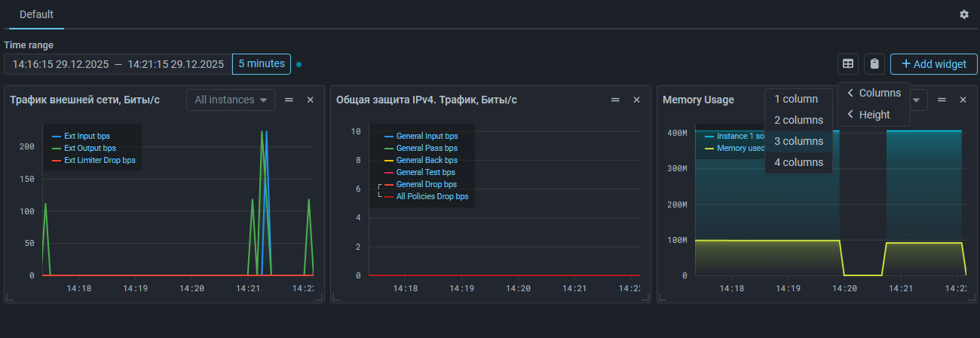Viewport: 980px width, 338px height.
Task: Select 3 columns layout option
Action: coord(798,141)
